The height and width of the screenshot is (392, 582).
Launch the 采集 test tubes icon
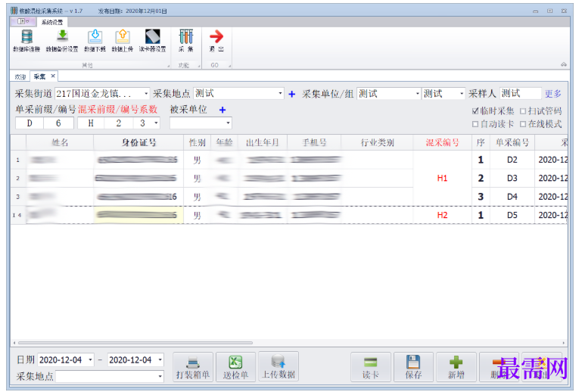[x=186, y=41]
